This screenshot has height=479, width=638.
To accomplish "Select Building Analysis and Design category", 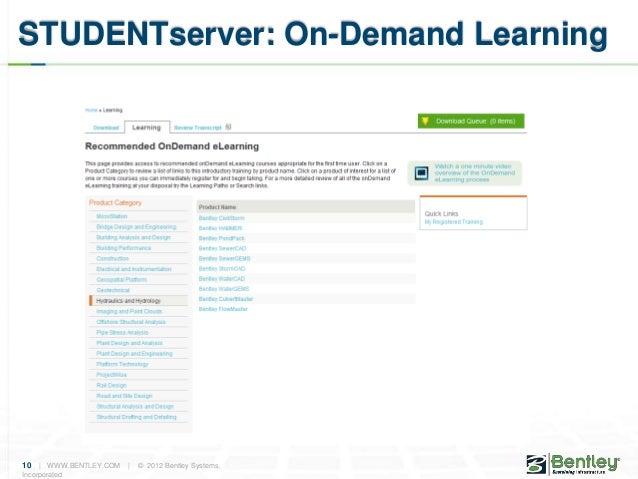I will (x=133, y=237).
